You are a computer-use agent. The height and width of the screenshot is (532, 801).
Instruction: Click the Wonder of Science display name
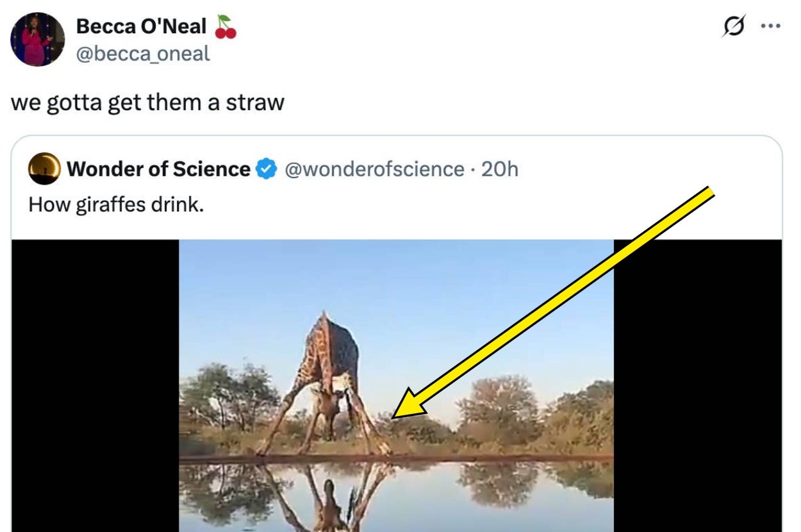point(159,169)
